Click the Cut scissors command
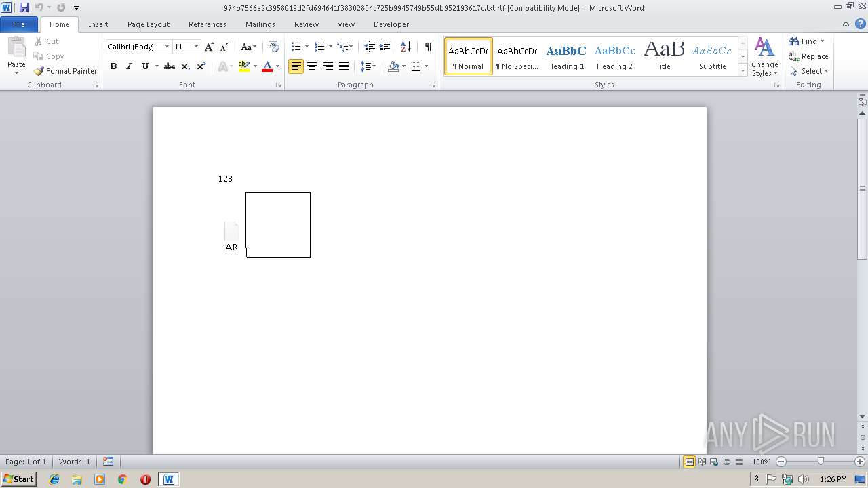Viewport: 868px width, 488px height. [46, 41]
